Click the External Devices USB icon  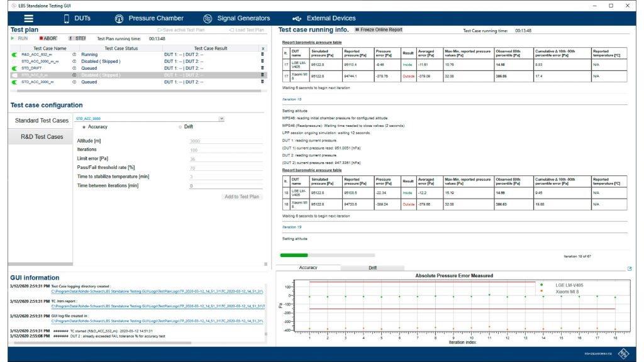[297, 19]
